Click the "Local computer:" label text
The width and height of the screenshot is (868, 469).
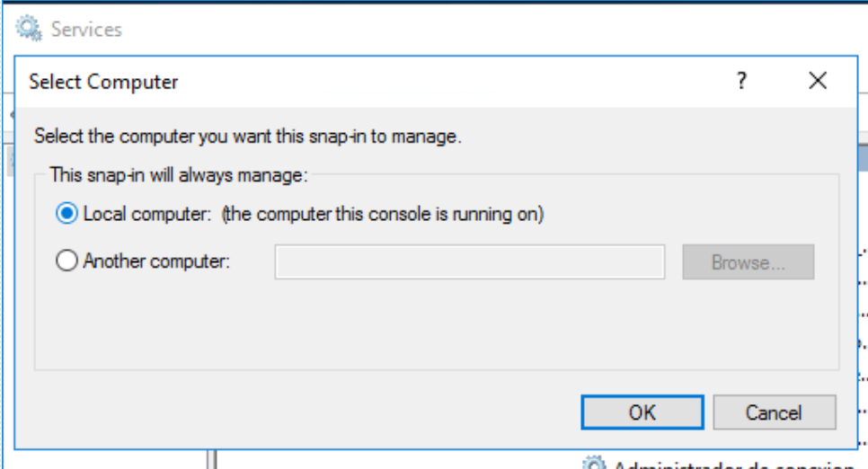point(147,214)
